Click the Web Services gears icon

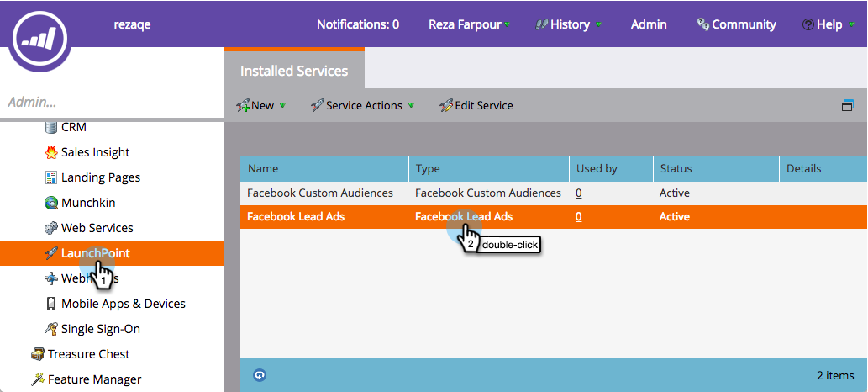[x=51, y=228]
